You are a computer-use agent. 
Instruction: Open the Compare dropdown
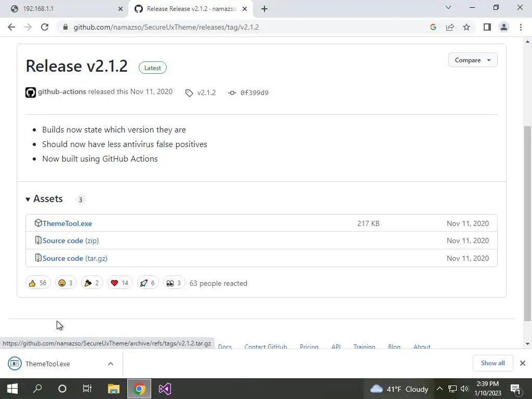pyautogui.click(x=473, y=60)
